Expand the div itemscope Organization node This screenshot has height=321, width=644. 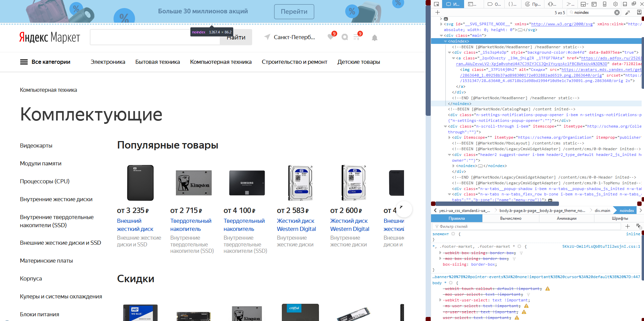click(x=450, y=138)
